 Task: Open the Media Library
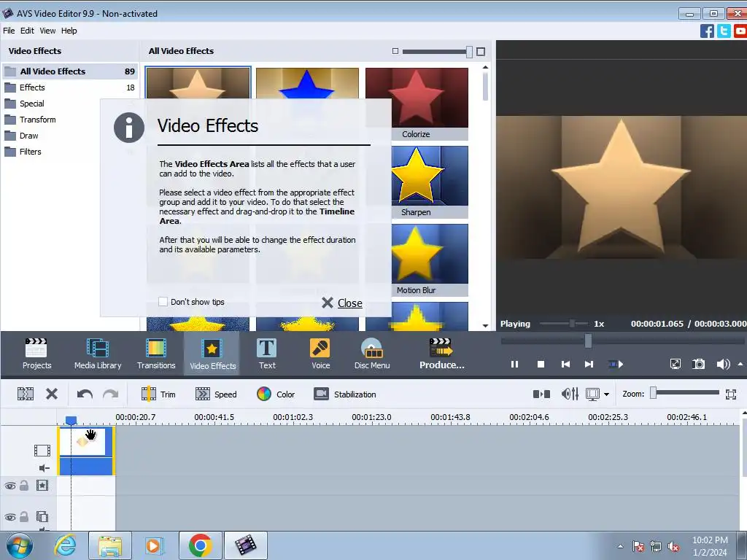pyautogui.click(x=98, y=354)
